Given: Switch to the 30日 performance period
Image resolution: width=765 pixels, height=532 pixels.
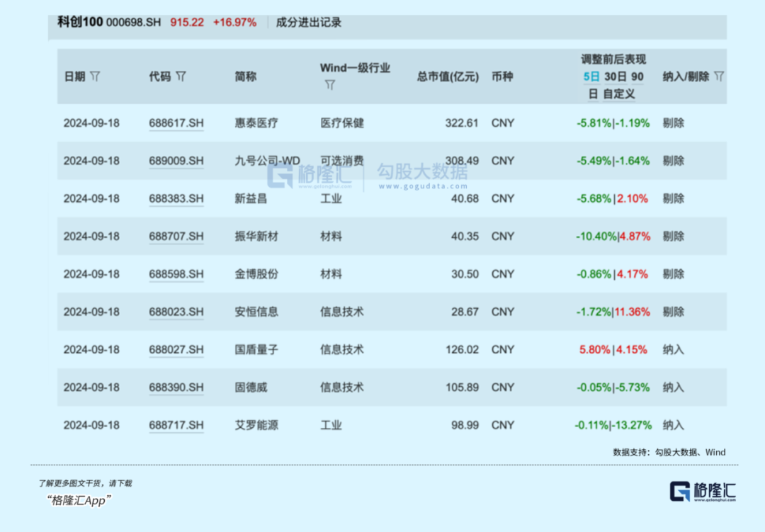Looking at the screenshot, I should (x=616, y=77).
